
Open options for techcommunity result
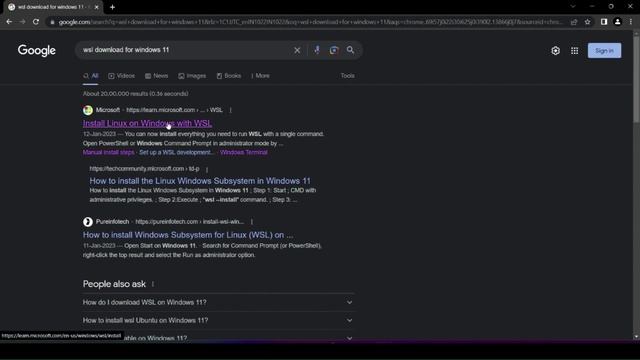207,169
